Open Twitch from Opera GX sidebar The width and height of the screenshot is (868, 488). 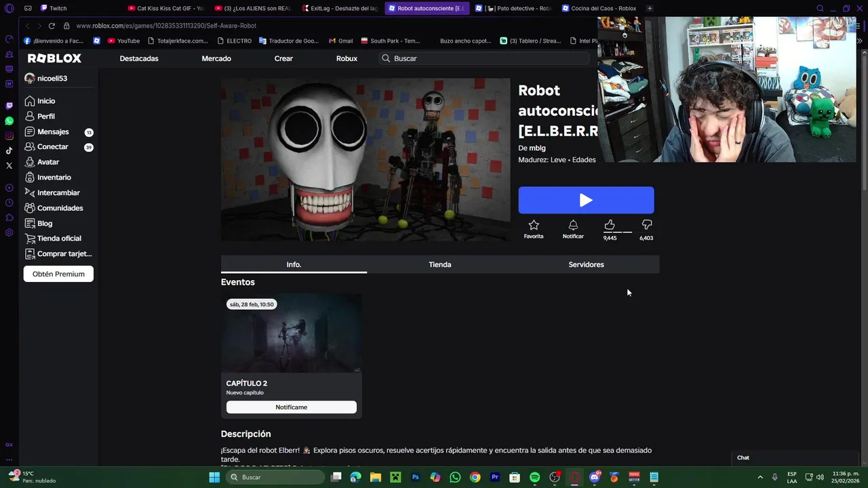point(9,106)
